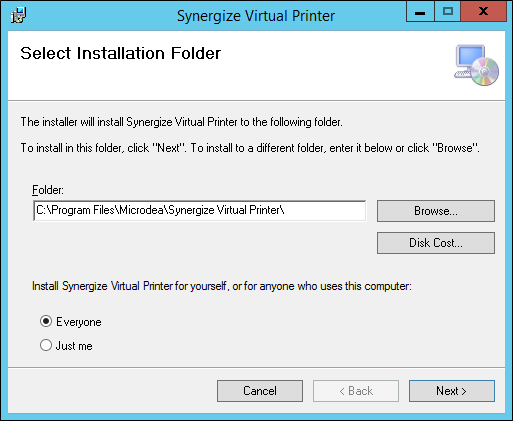Click the 'for yourself, or for anyone' prompt text

point(222,286)
